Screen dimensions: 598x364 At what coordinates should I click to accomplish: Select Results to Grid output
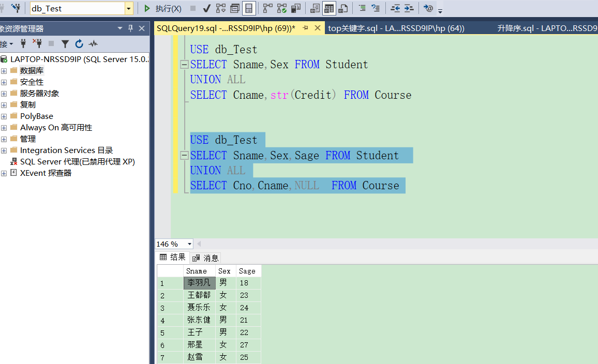click(x=329, y=8)
